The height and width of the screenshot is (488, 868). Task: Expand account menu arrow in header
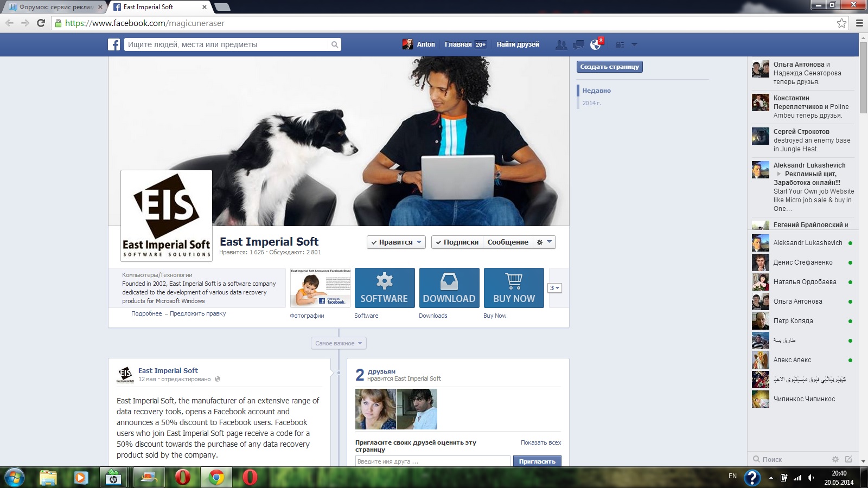coord(634,44)
